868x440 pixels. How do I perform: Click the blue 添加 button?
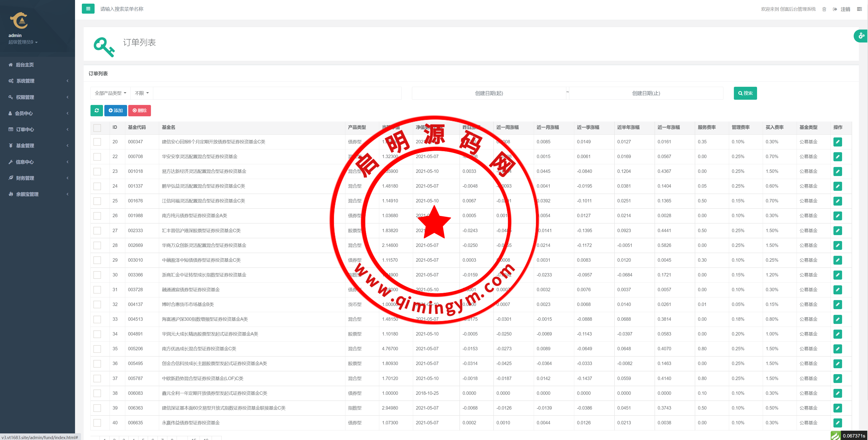point(115,110)
